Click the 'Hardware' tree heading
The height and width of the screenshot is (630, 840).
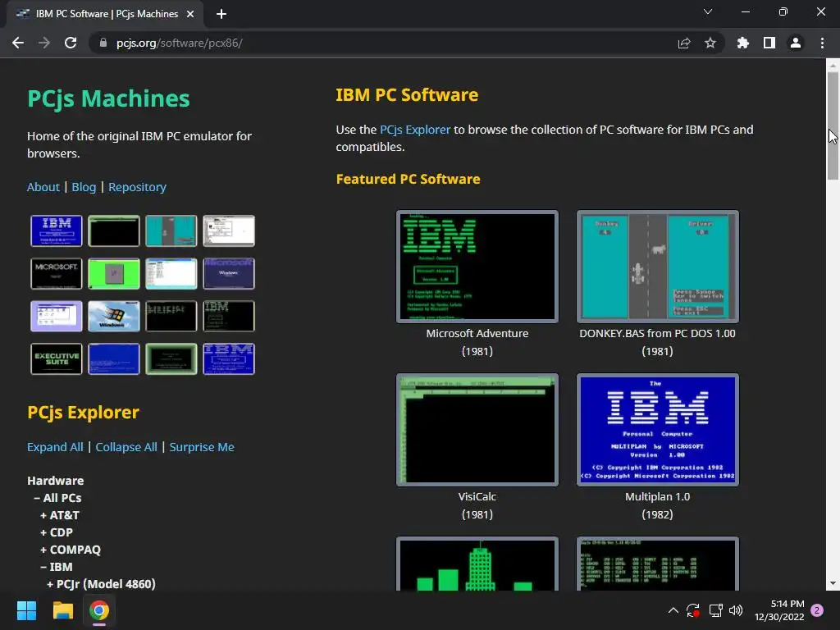point(55,481)
